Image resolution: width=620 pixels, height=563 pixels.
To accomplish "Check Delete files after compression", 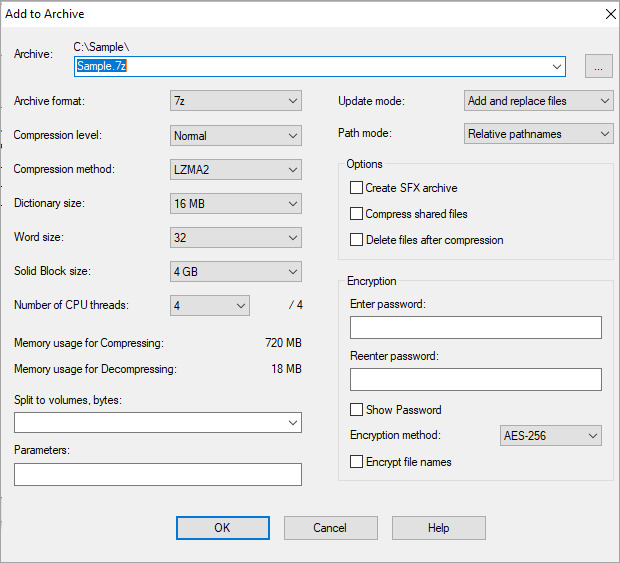I will pos(356,240).
